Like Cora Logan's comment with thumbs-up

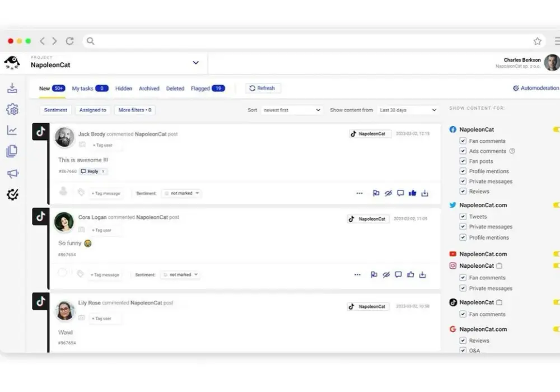click(410, 274)
